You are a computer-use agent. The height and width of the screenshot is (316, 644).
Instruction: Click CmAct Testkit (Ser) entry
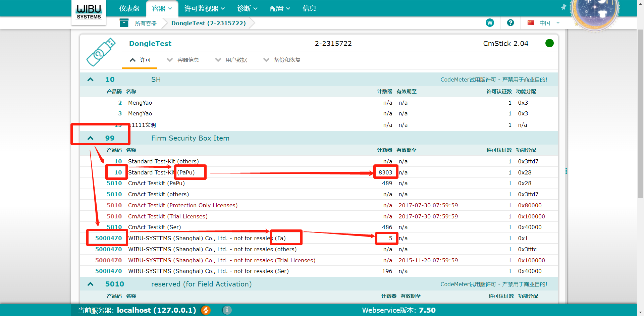pos(154,227)
